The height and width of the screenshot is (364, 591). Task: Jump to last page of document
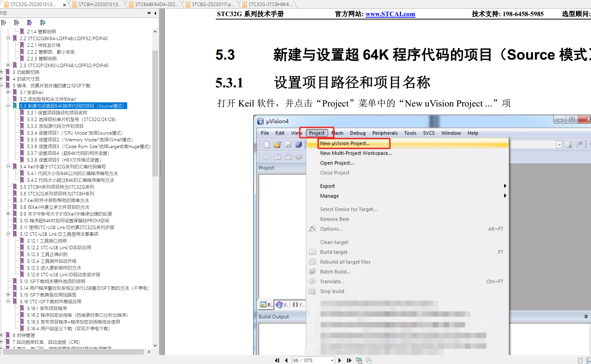coord(349,360)
